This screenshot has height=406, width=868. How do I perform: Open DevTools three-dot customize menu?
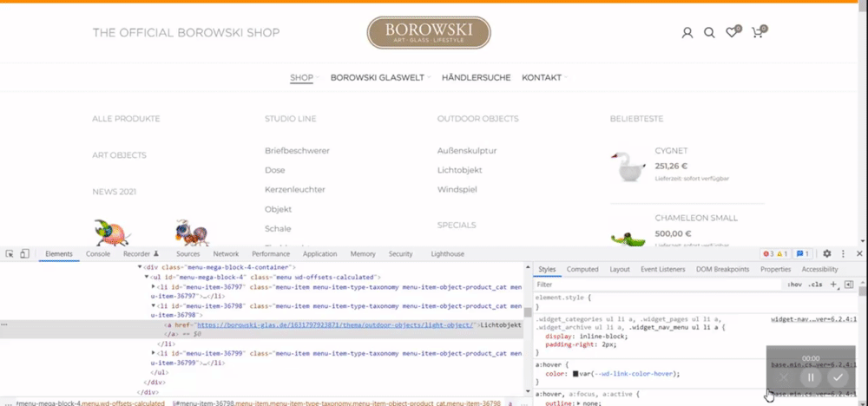pos(843,254)
